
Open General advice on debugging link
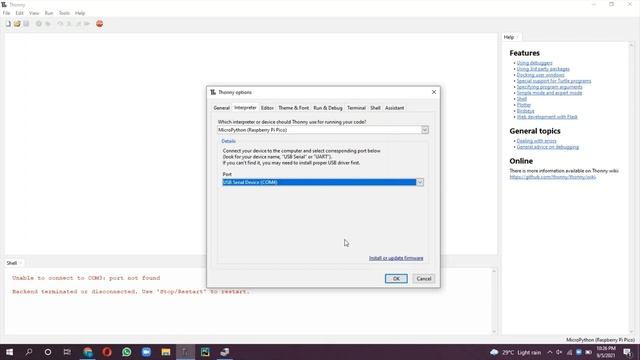tap(548, 147)
